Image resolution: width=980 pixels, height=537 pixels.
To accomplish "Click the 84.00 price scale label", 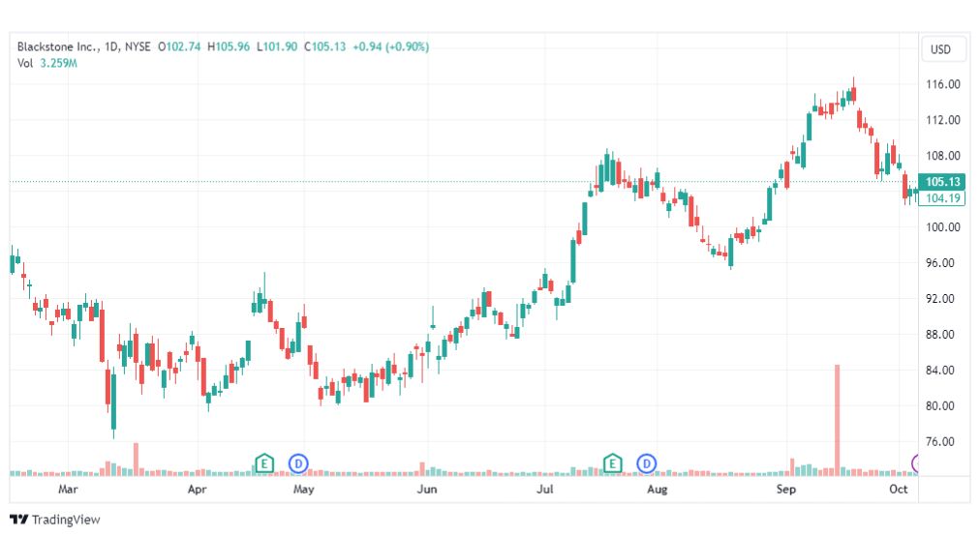I will click(x=940, y=371).
